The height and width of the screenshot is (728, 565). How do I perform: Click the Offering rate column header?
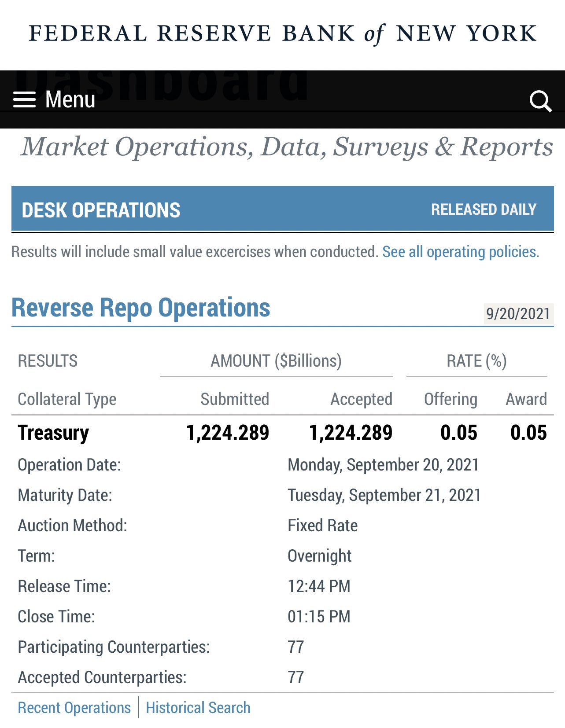pyautogui.click(x=450, y=399)
